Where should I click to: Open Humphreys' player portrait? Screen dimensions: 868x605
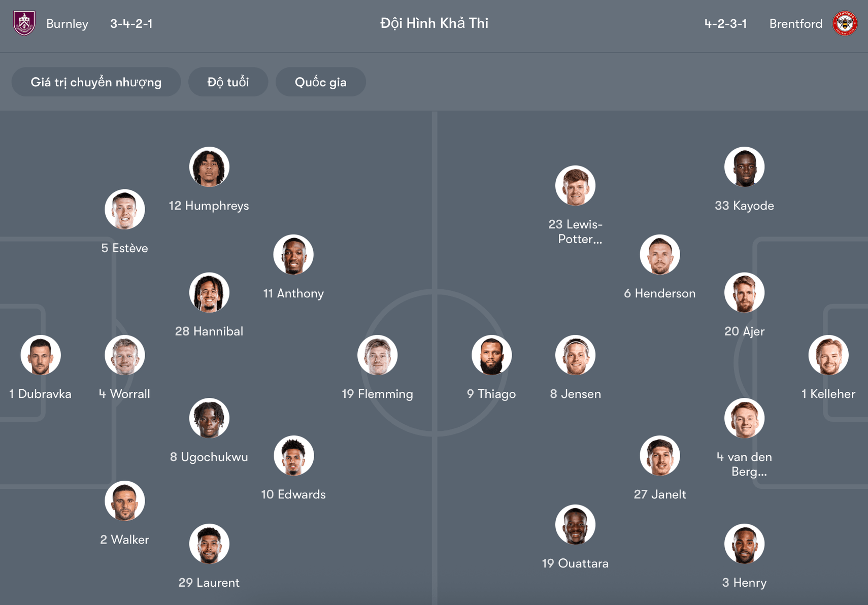(209, 167)
